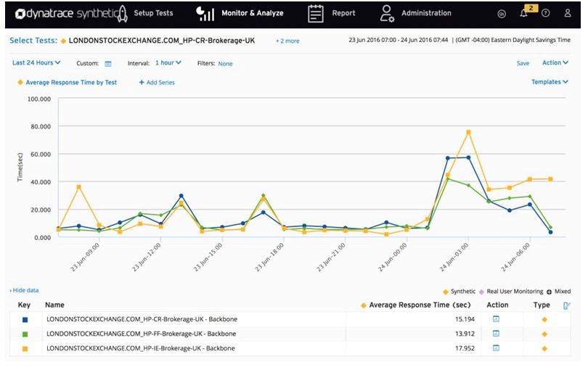
Task: Open the Setup Tests menu
Action: 153,13
